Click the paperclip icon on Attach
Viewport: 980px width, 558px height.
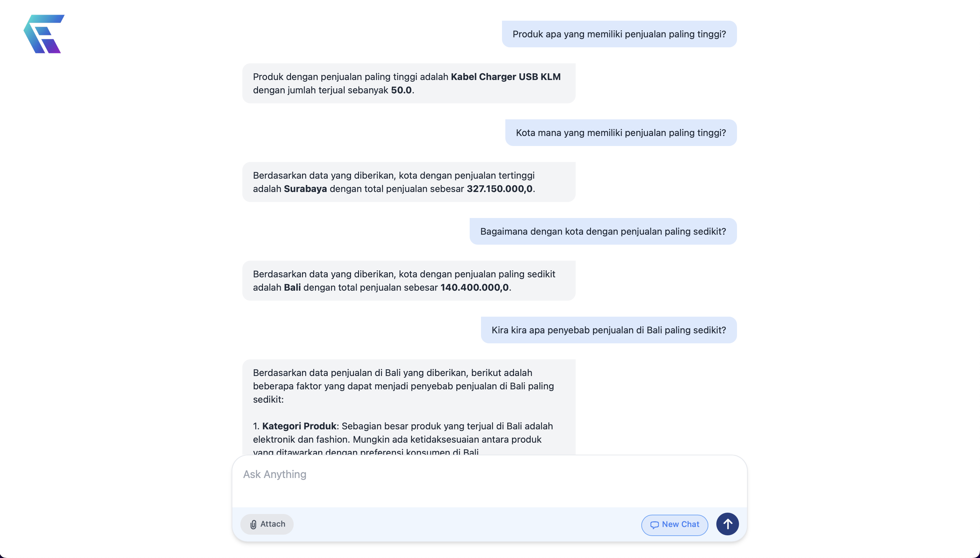(253, 524)
